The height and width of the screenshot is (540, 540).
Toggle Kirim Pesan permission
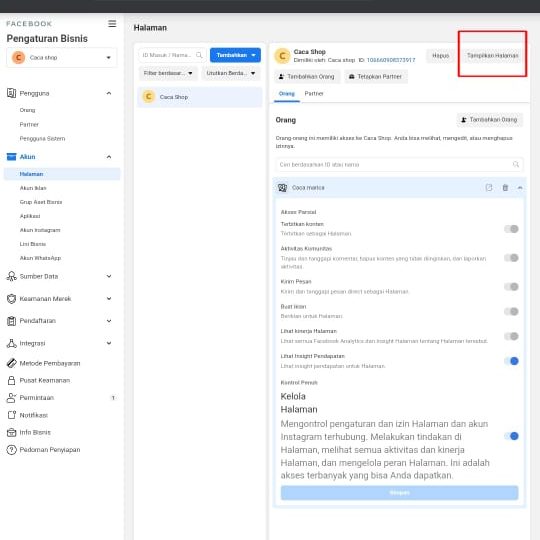click(511, 287)
